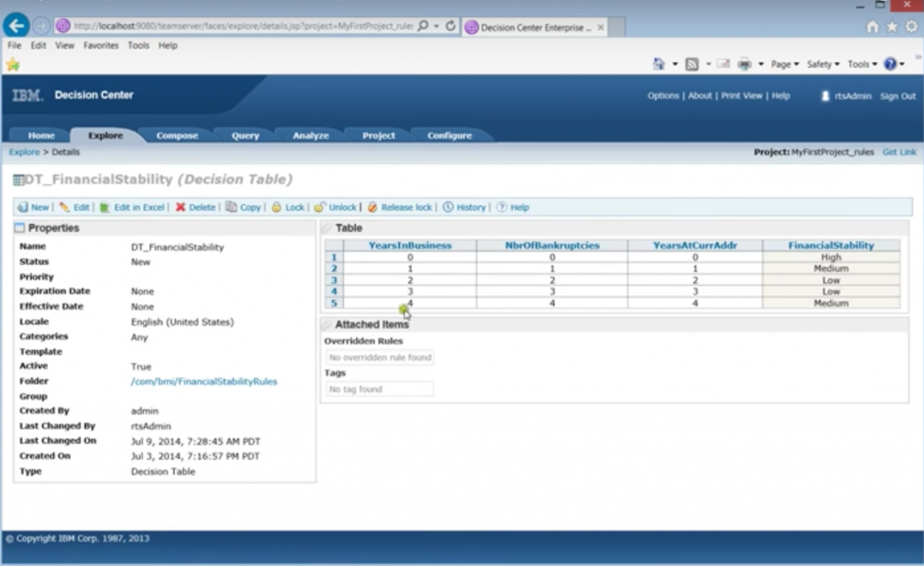924x566 pixels.
Task: Click the printer icon in command bar
Action: pyautogui.click(x=744, y=64)
